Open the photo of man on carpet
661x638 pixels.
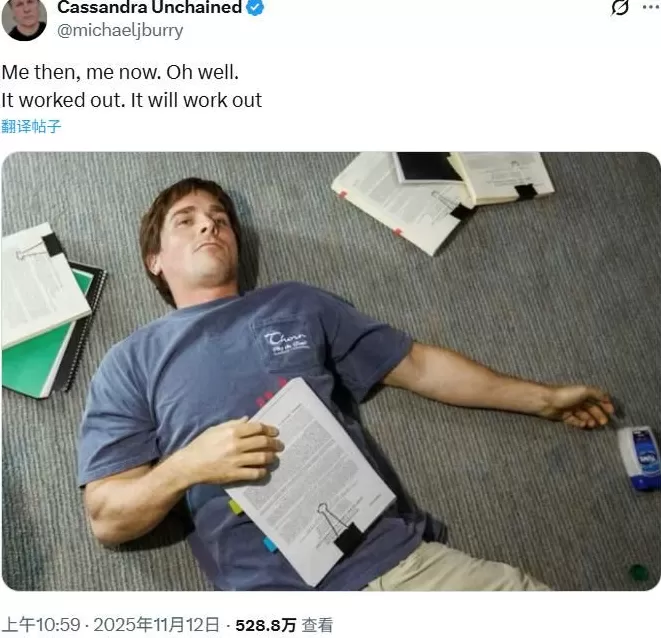[x=331, y=371]
